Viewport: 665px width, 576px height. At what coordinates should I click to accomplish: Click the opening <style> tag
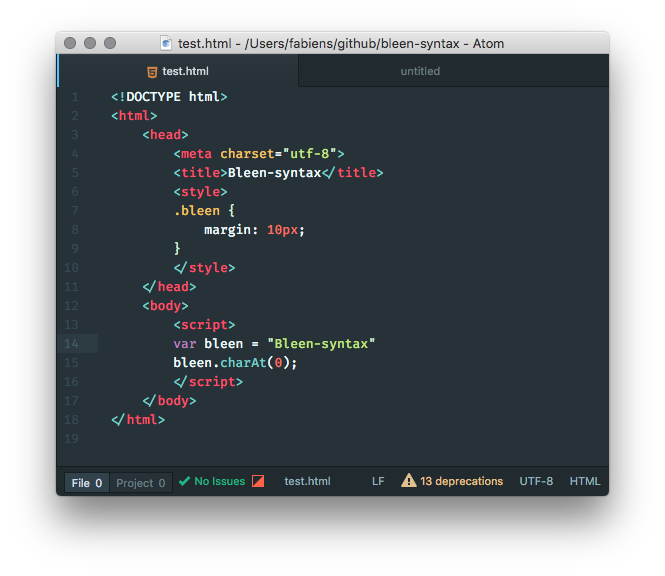click(x=200, y=192)
